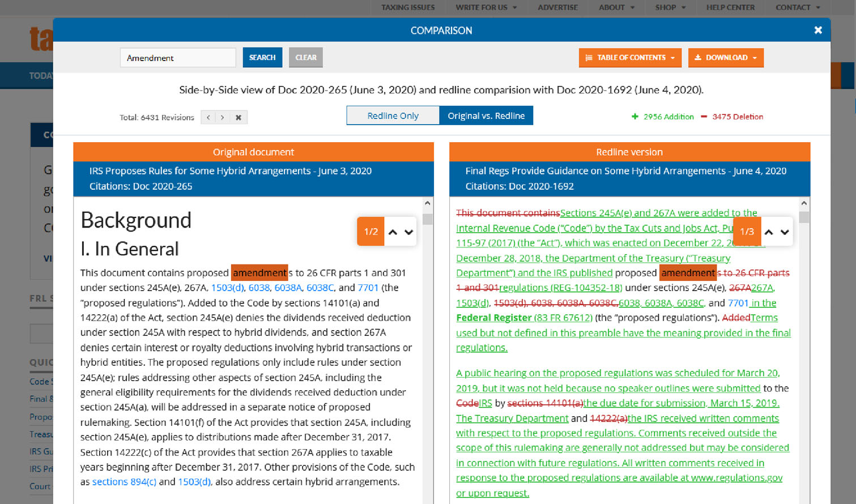
Task: Clear revision navigation with small X icon
Action: click(x=239, y=117)
